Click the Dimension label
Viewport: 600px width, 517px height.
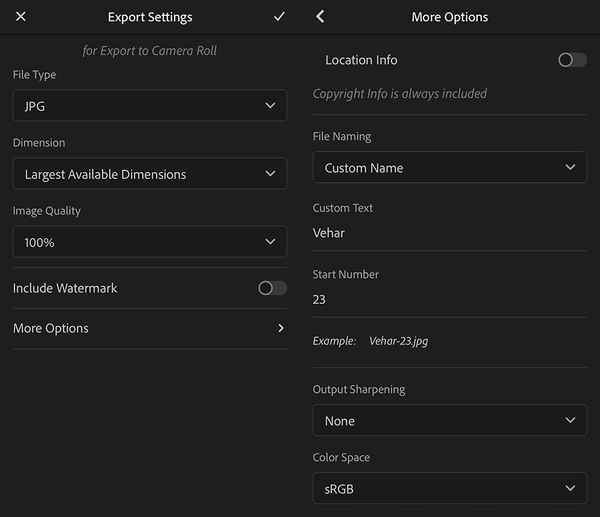click(39, 143)
